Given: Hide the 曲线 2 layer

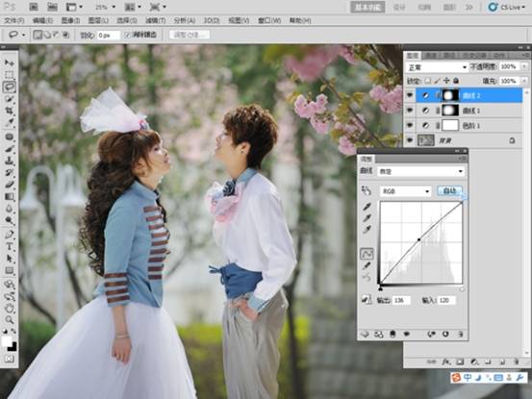Looking at the screenshot, I should (x=410, y=95).
